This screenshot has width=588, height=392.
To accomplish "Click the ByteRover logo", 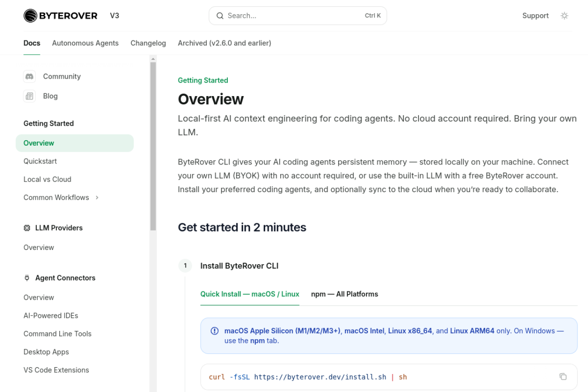I will (x=61, y=16).
